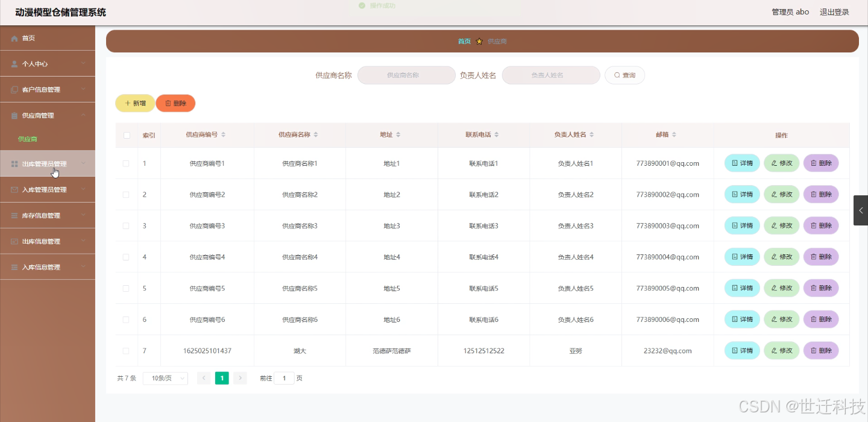Click the grid icon beside 出库管理员管理

(x=14, y=164)
